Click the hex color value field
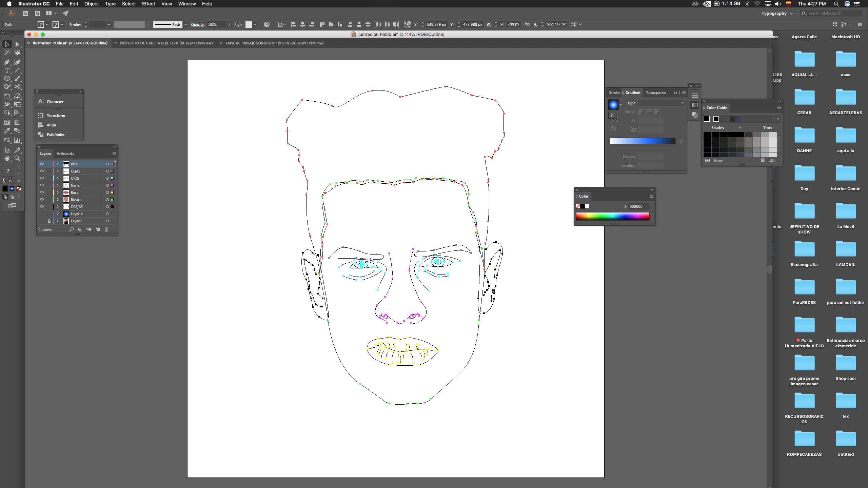The width and height of the screenshot is (868, 488). [x=638, y=206]
